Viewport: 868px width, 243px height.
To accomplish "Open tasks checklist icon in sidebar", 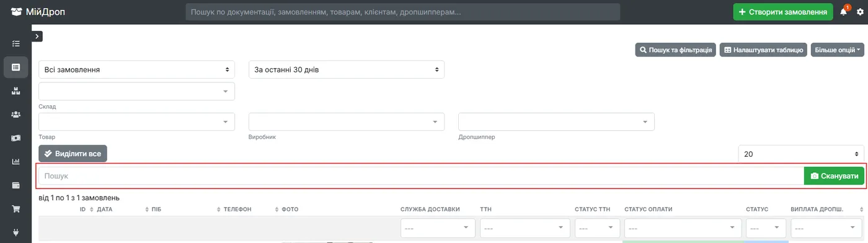I will coord(16,43).
